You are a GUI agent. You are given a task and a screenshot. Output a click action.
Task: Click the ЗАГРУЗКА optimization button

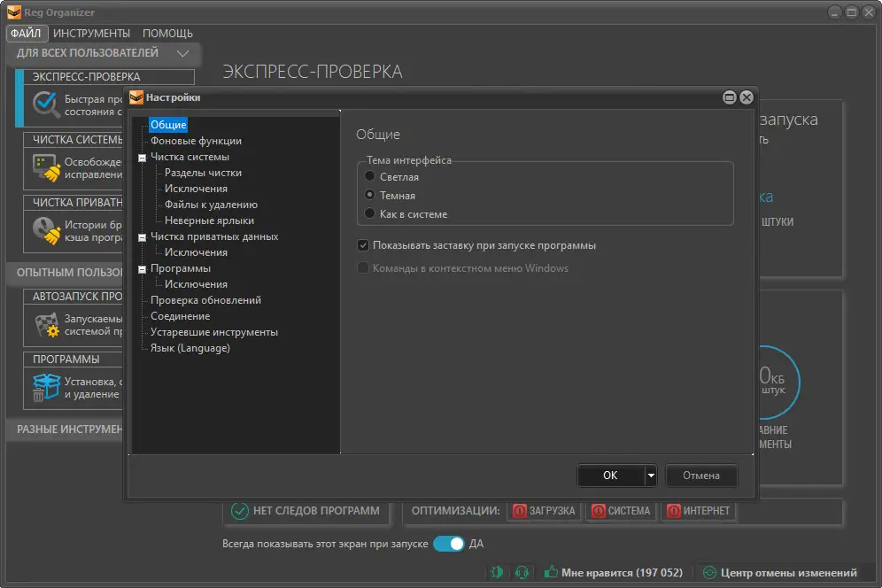(x=544, y=511)
